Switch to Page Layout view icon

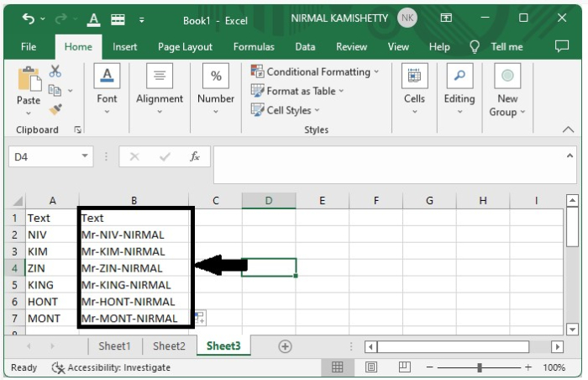[x=371, y=367]
